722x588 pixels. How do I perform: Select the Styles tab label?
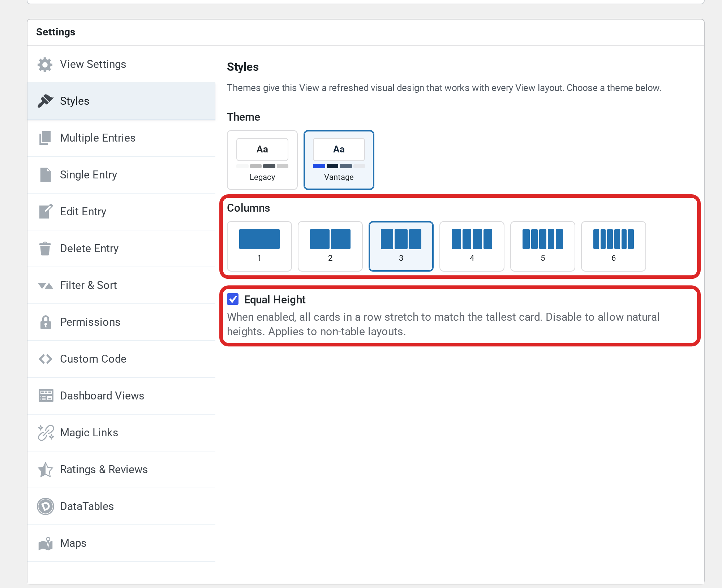74,101
